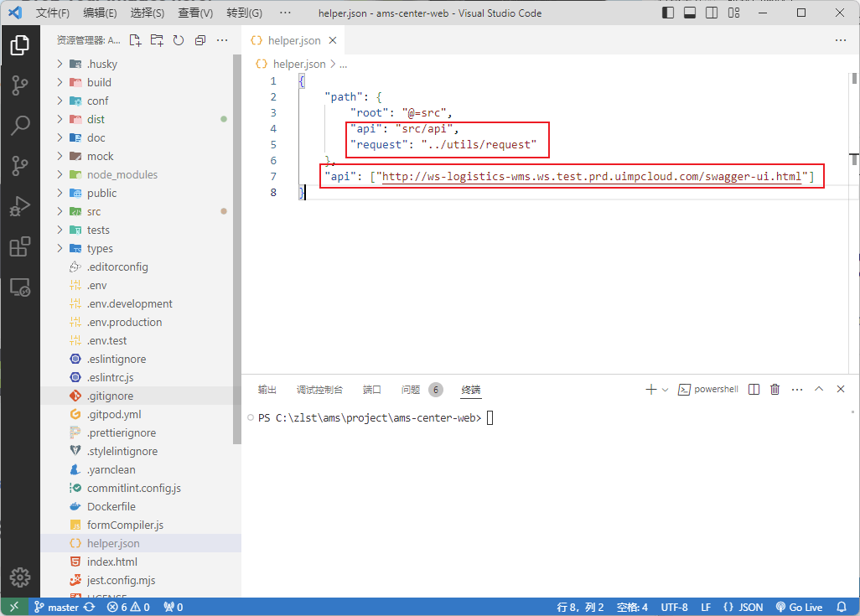The height and width of the screenshot is (616, 860).
Task: Open the Search view icon
Action: pos(18,122)
